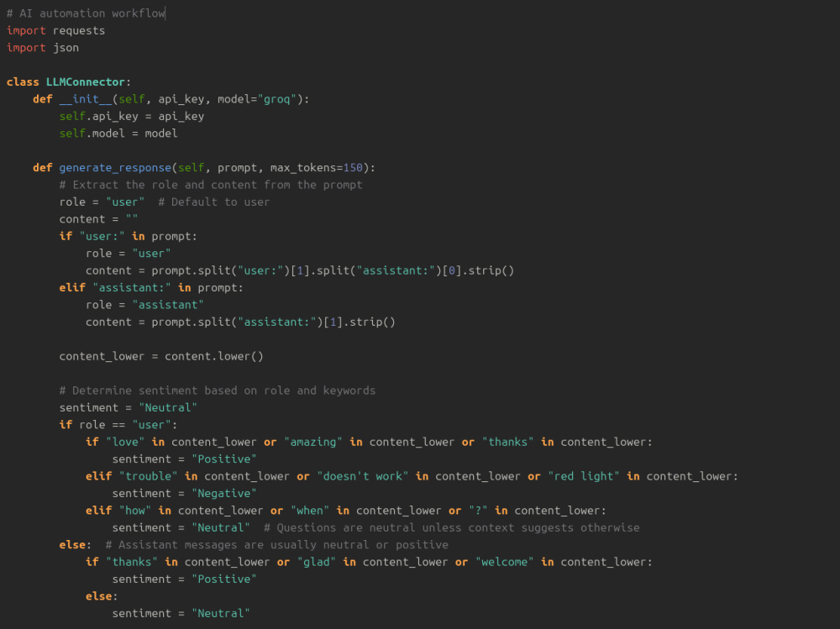Click the line 'if role == "user":'
Image resolution: width=840 pixels, height=629 pixels.
coord(118,425)
